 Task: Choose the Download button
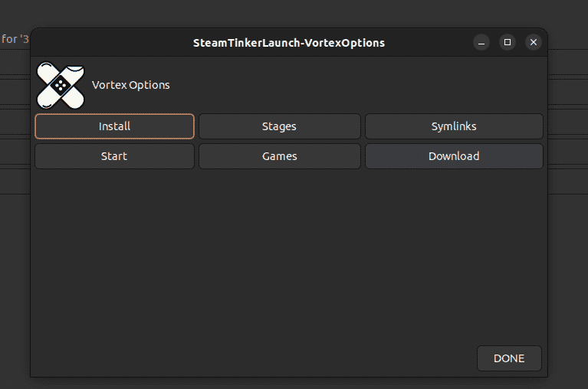coord(454,156)
